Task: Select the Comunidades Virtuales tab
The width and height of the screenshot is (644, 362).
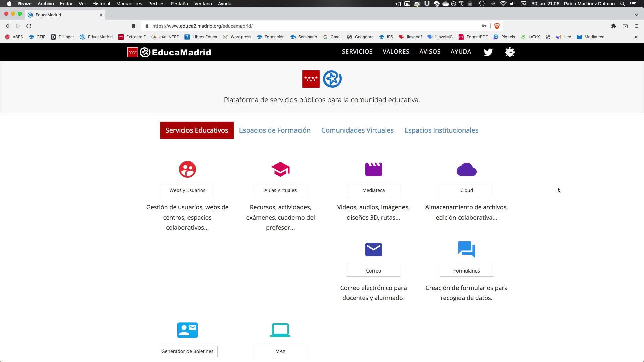Action: pos(357,130)
